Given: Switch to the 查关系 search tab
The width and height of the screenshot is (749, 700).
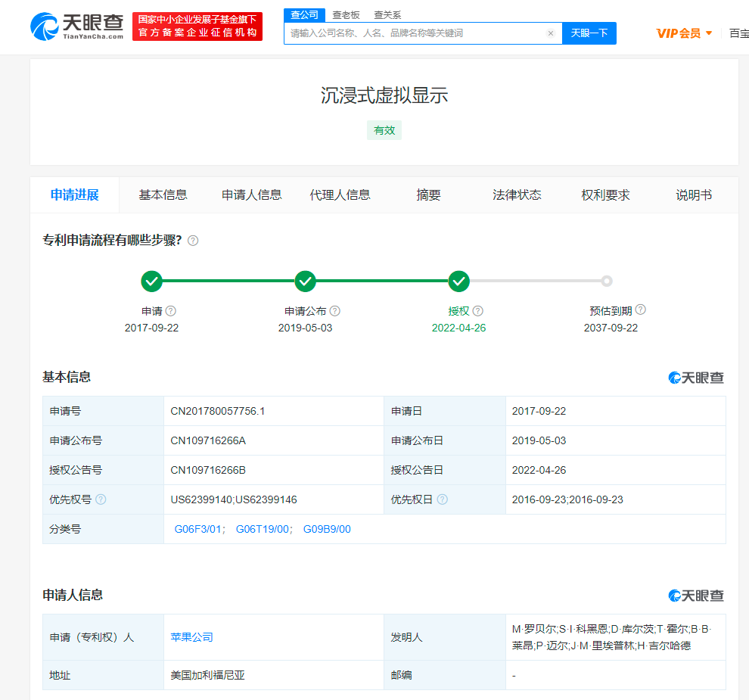Looking at the screenshot, I should pos(387,15).
